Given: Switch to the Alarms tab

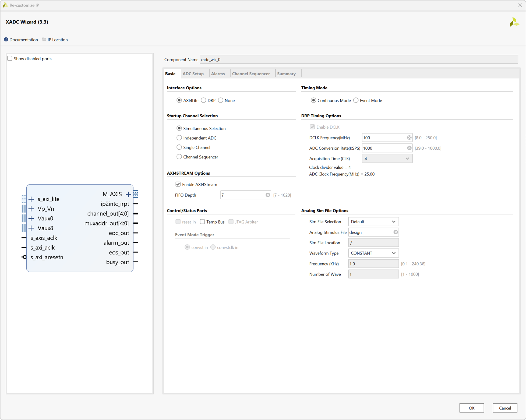Looking at the screenshot, I should point(218,74).
